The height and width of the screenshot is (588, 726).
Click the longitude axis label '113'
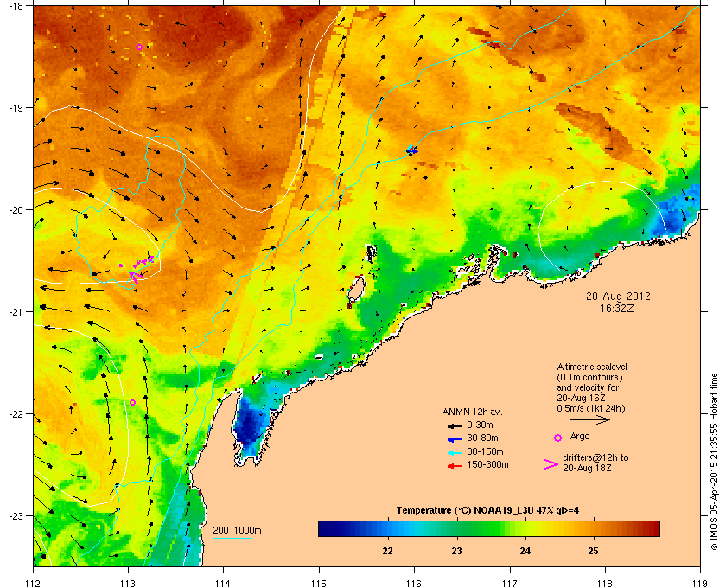pyautogui.click(x=128, y=583)
